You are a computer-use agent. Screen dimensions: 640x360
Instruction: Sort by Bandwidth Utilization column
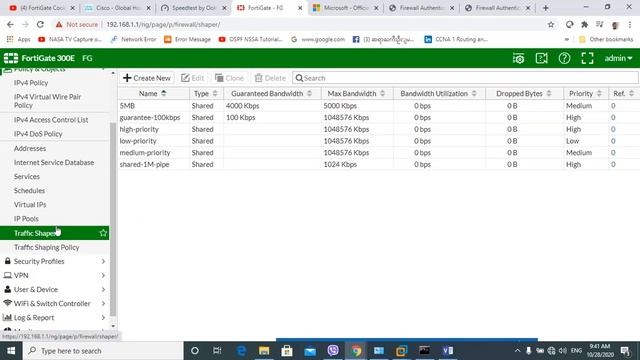tap(439, 93)
